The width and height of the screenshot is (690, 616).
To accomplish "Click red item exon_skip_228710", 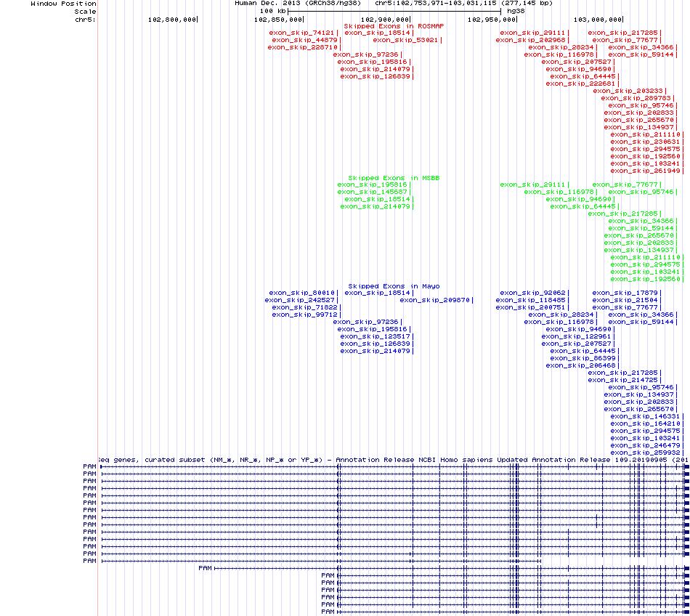I will [301, 47].
